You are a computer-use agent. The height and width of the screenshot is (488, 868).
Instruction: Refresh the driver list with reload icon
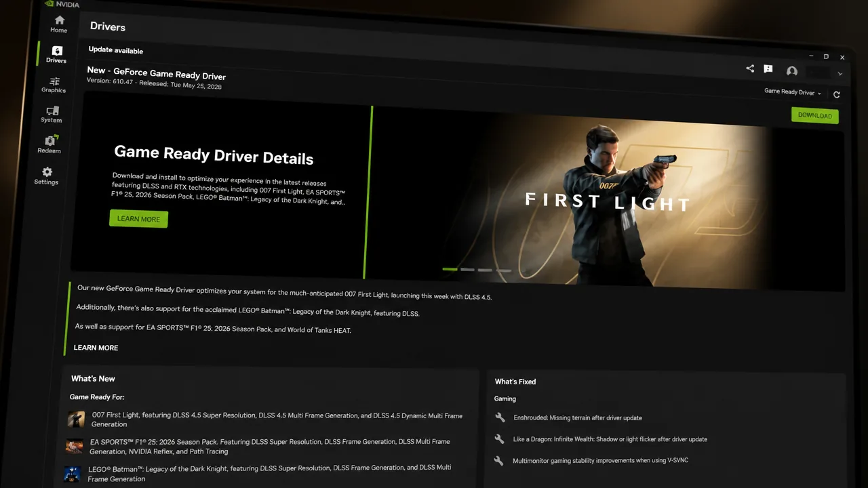(x=836, y=95)
